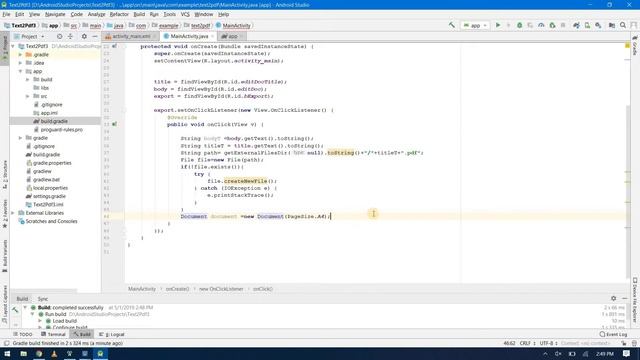Screen dimensions: 640x360
Task: Open Chrome from the Windows taskbar
Action: pos(39,353)
